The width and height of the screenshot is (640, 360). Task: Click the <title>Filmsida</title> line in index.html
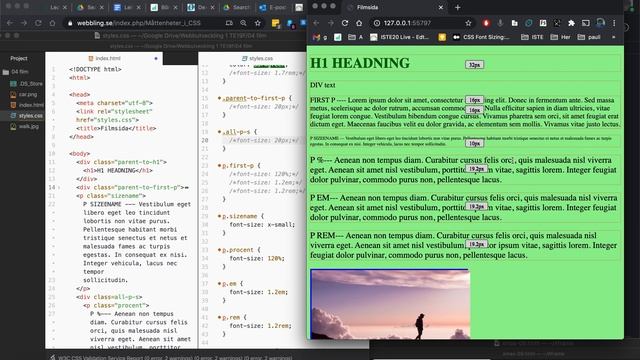click(x=116, y=128)
